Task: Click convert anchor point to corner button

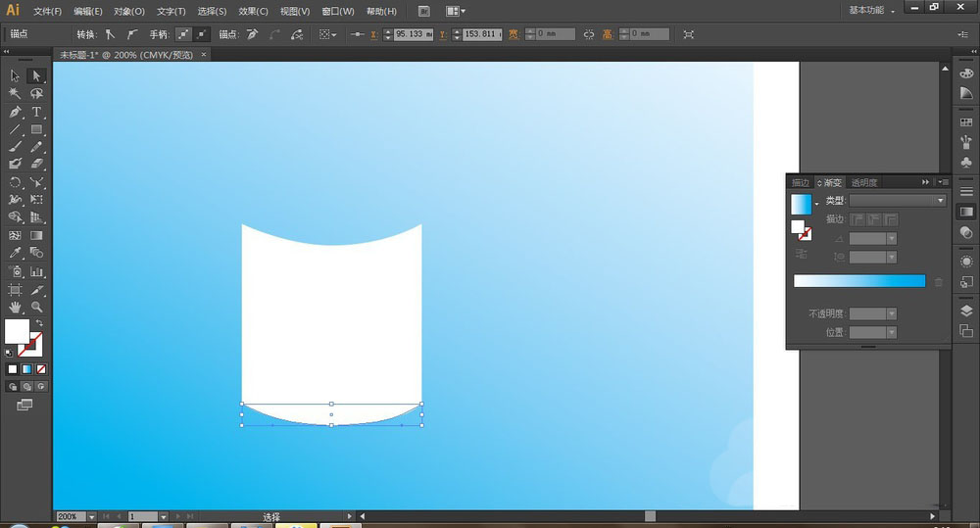Action: point(111,34)
